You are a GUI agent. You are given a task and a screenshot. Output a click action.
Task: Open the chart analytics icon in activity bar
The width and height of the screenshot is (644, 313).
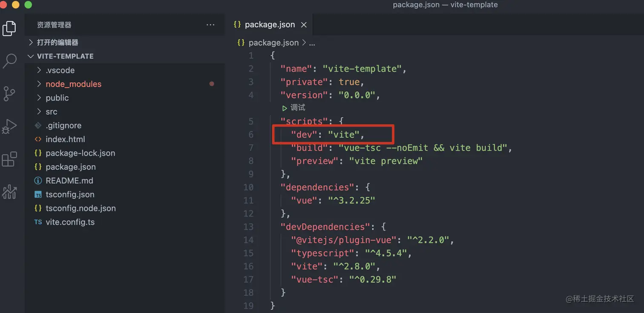coord(9,192)
